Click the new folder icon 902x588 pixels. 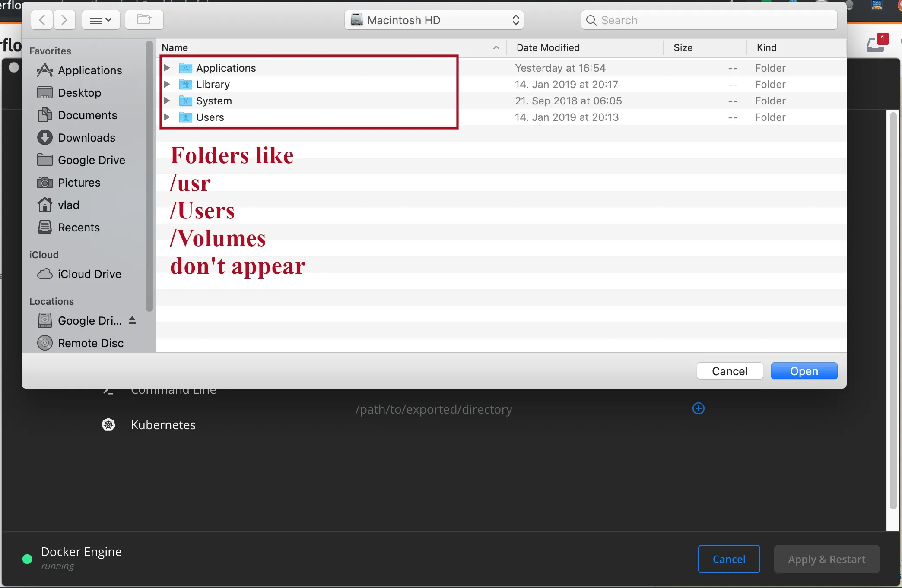point(144,20)
